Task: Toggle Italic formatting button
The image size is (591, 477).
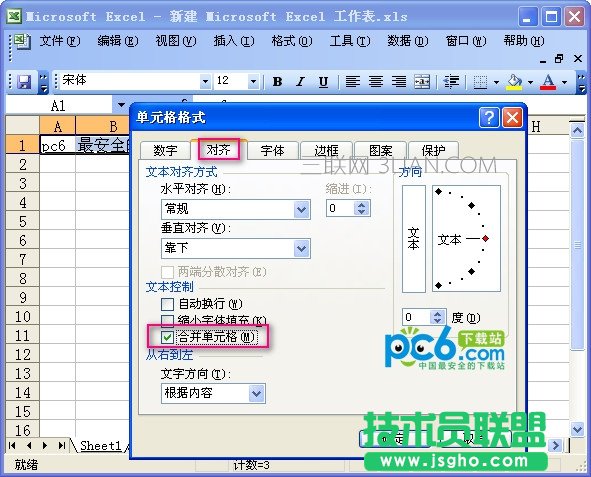Action: tap(300, 81)
